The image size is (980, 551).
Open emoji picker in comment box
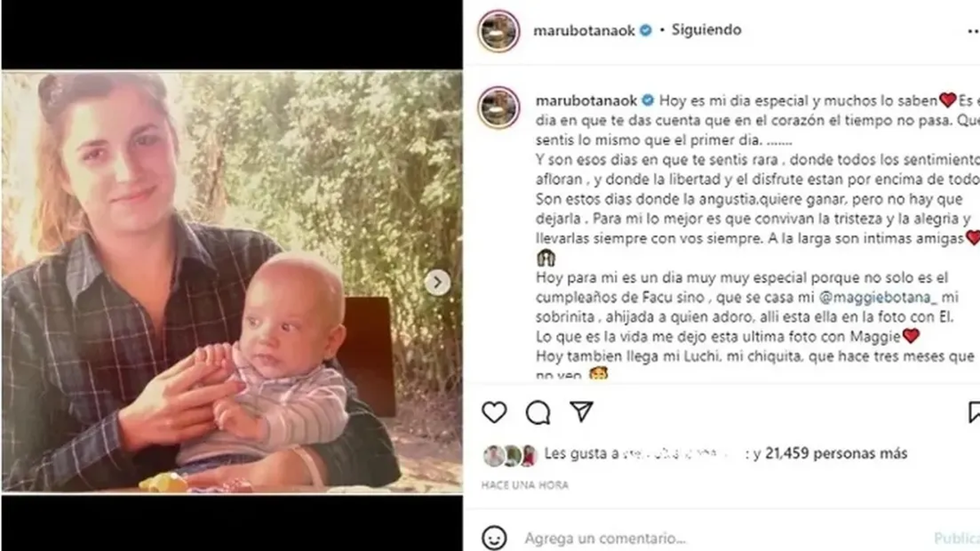[494, 539]
